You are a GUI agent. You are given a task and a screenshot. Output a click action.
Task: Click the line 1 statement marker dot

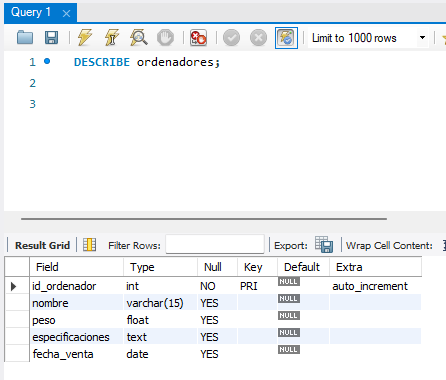click(47, 61)
